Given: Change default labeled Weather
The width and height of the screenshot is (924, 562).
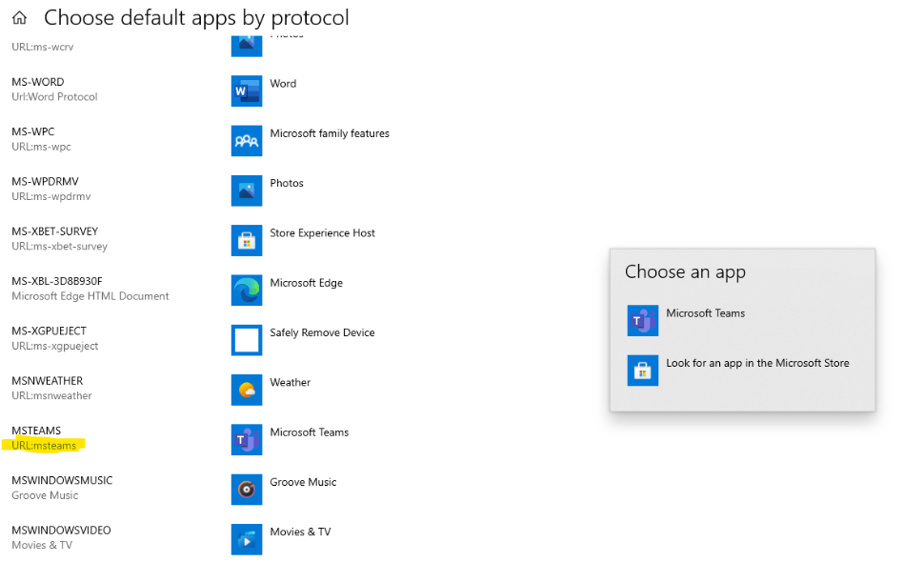Looking at the screenshot, I should point(290,382).
